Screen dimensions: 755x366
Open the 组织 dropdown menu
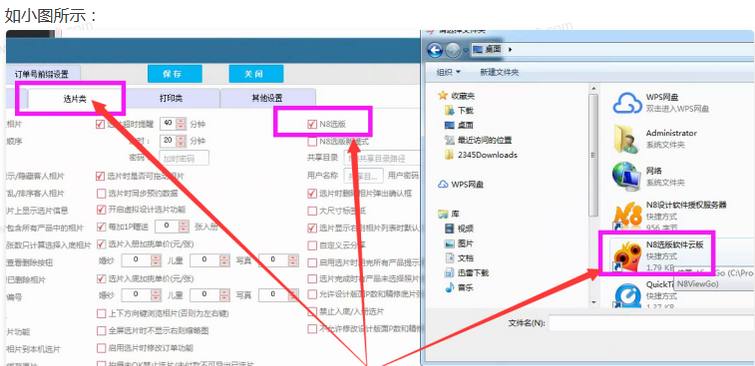coord(448,72)
